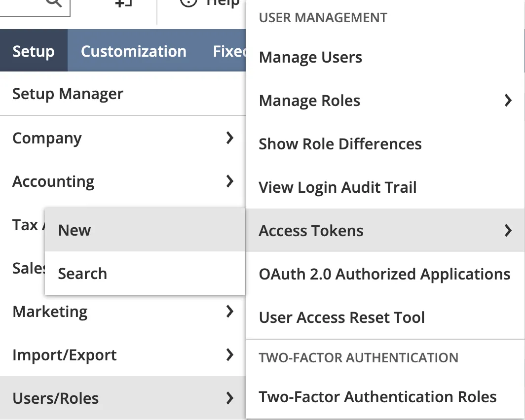Open OAuth 2.0 Authorized Applications
Screen dimensions: 525x420
(x=385, y=274)
